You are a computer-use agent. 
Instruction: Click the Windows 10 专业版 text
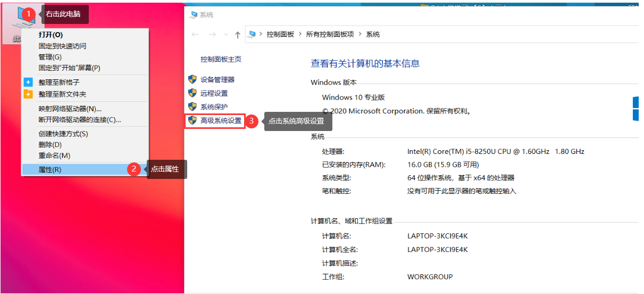pos(354,97)
